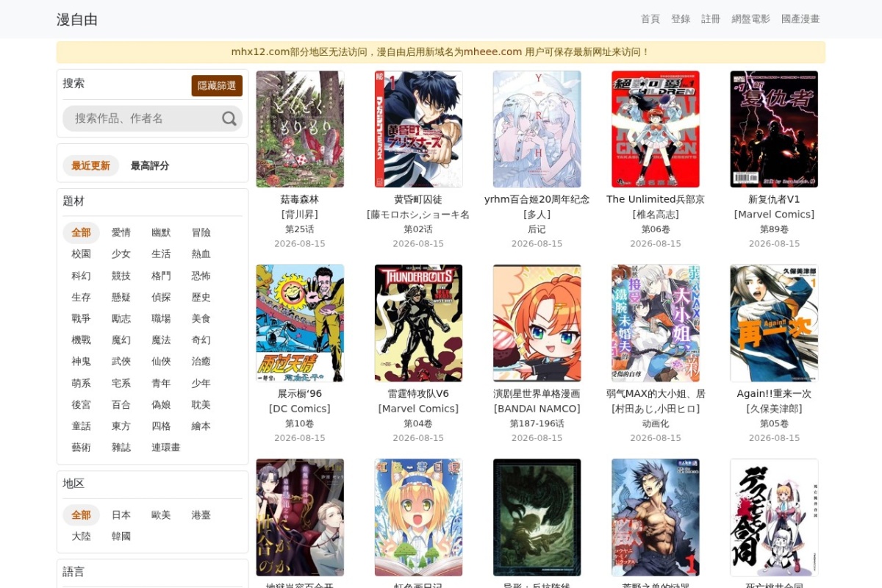
Task: Open the 登錄 nav link
Action: click(x=681, y=19)
